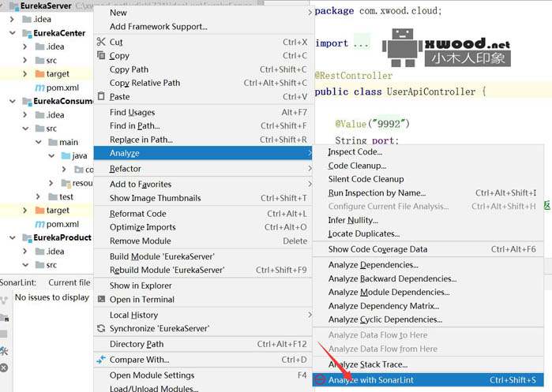Select Reformat Code
This screenshot has width=552, height=392.
pos(203,214)
